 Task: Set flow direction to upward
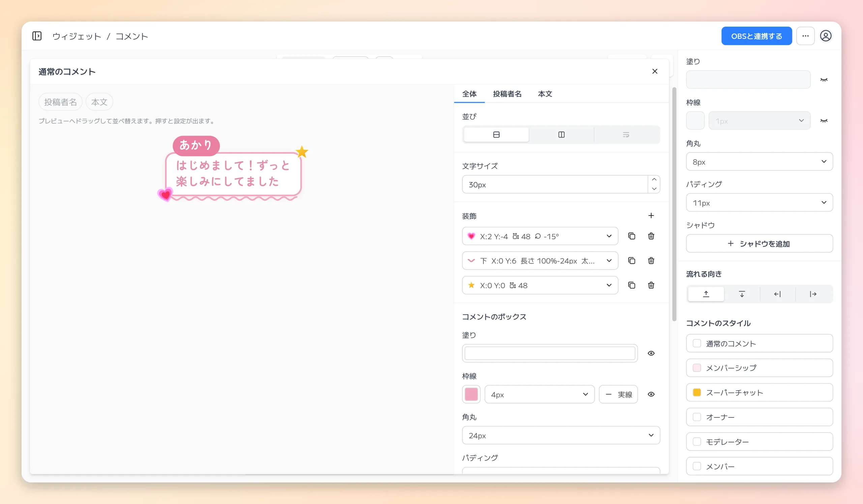[706, 294]
